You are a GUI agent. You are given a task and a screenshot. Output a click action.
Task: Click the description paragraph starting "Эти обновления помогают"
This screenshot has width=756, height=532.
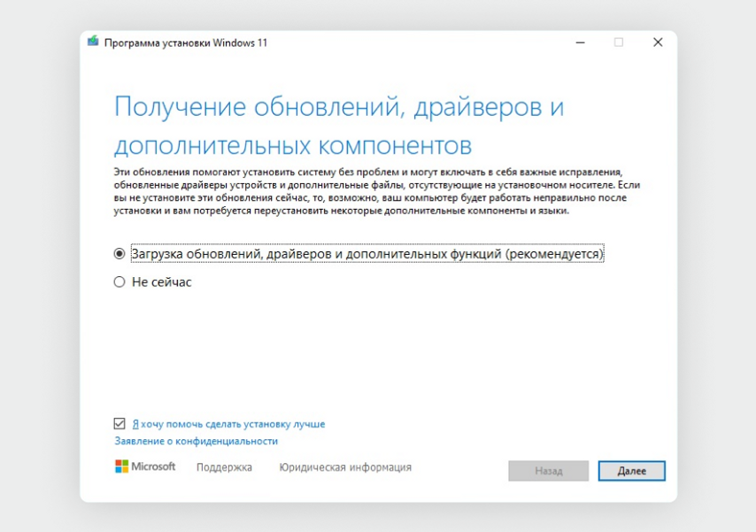pyautogui.click(x=376, y=191)
